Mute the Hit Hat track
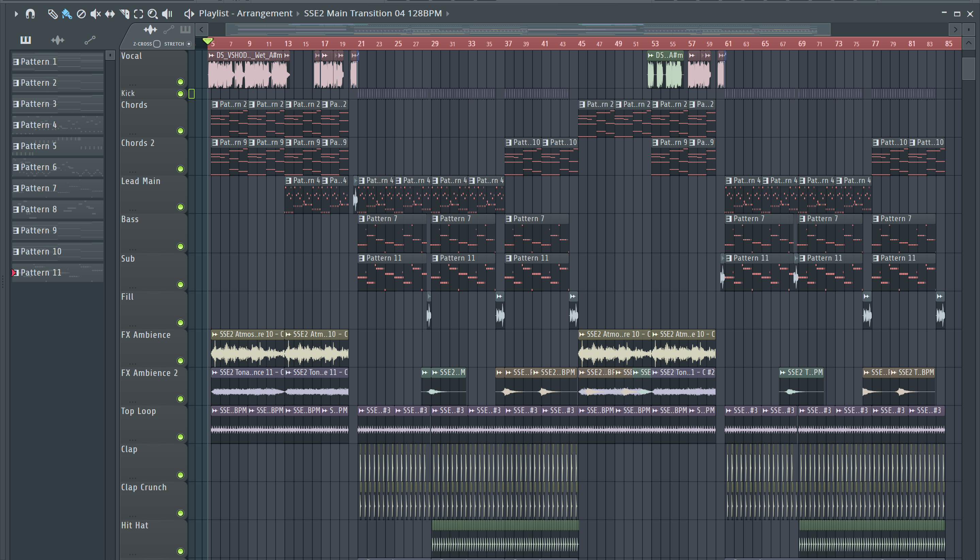Image resolution: width=980 pixels, height=560 pixels. click(180, 551)
